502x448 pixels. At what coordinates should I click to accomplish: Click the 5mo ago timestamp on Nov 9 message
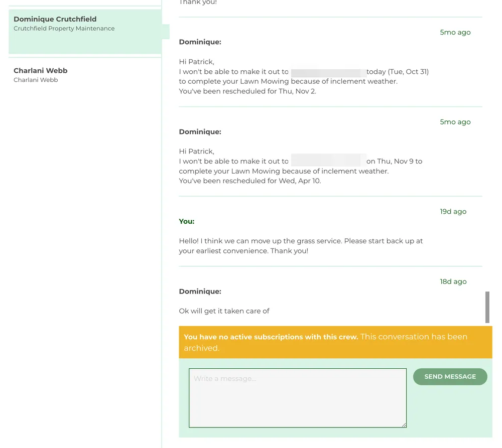[455, 122]
